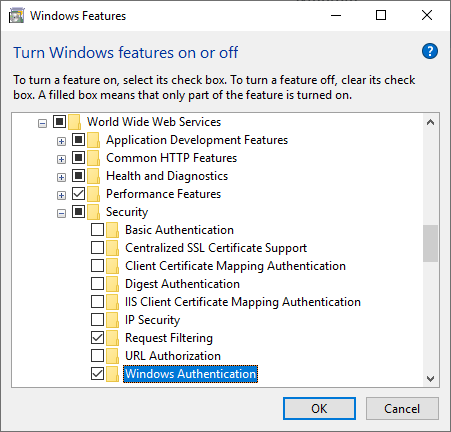Screen dimensions: 451x432
Task: Select the URL Authorization label
Action: click(173, 356)
